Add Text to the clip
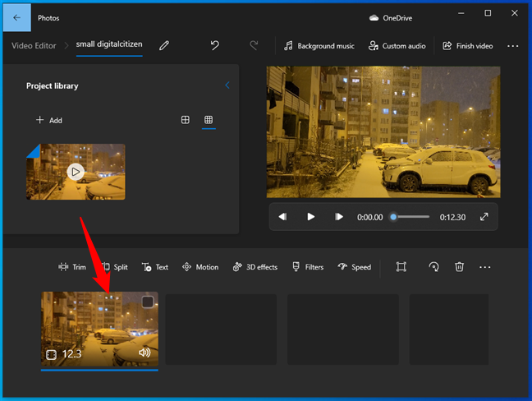Screen dimensions: 532x401 click(155, 267)
